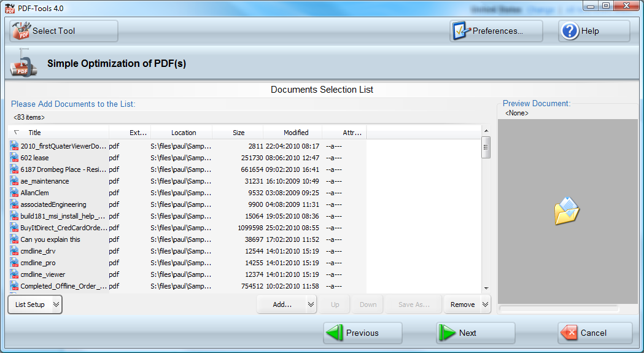This screenshot has height=353, width=644.
Task: Click PDF icon beside associatedEngineering
Action: tap(14, 204)
